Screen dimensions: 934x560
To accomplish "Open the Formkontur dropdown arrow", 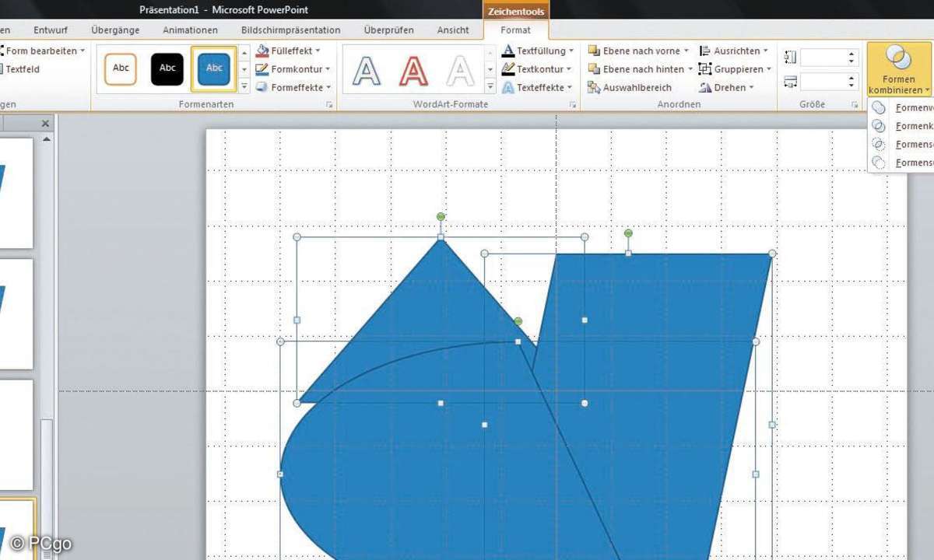I will pyautogui.click(x=328, y=69).
